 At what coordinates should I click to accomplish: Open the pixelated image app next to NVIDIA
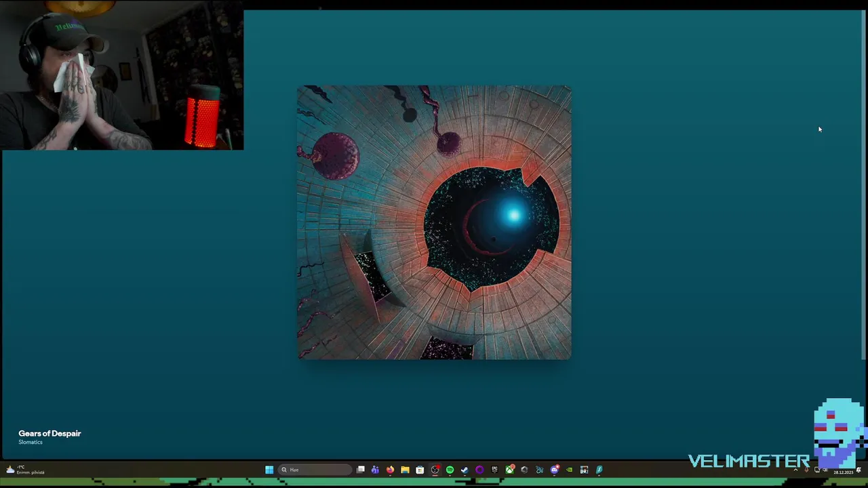584,470
